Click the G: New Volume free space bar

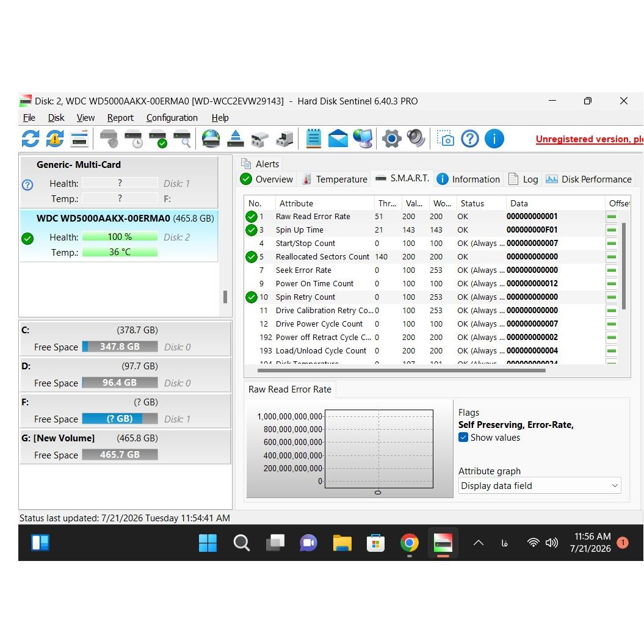coord(120,455)
